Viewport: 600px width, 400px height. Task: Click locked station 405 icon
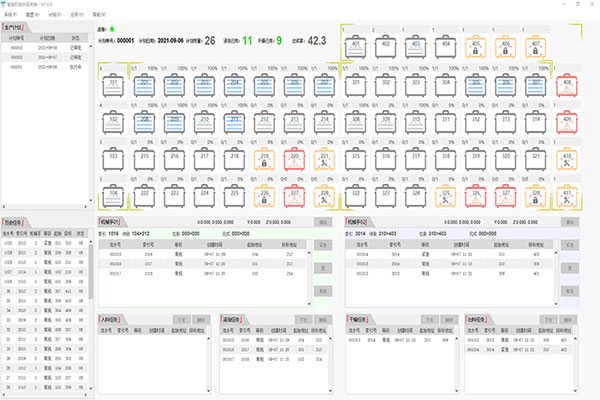tap(475, 47)
